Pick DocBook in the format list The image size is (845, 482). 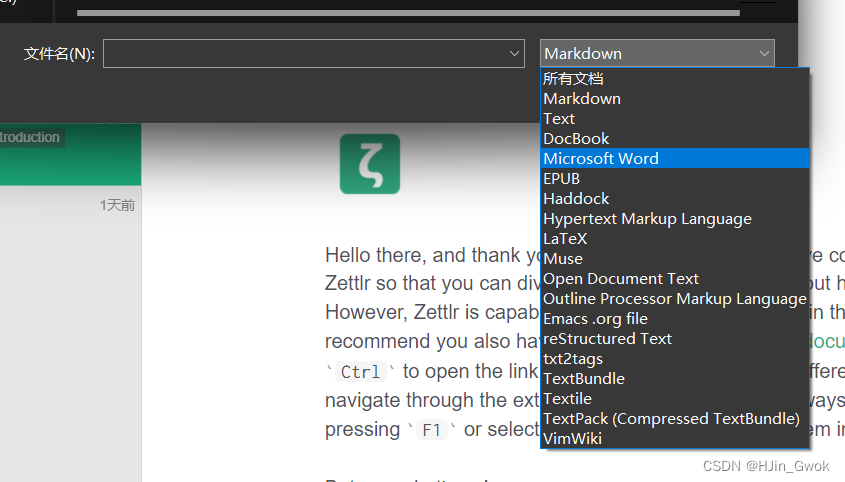tap(675, 139)
